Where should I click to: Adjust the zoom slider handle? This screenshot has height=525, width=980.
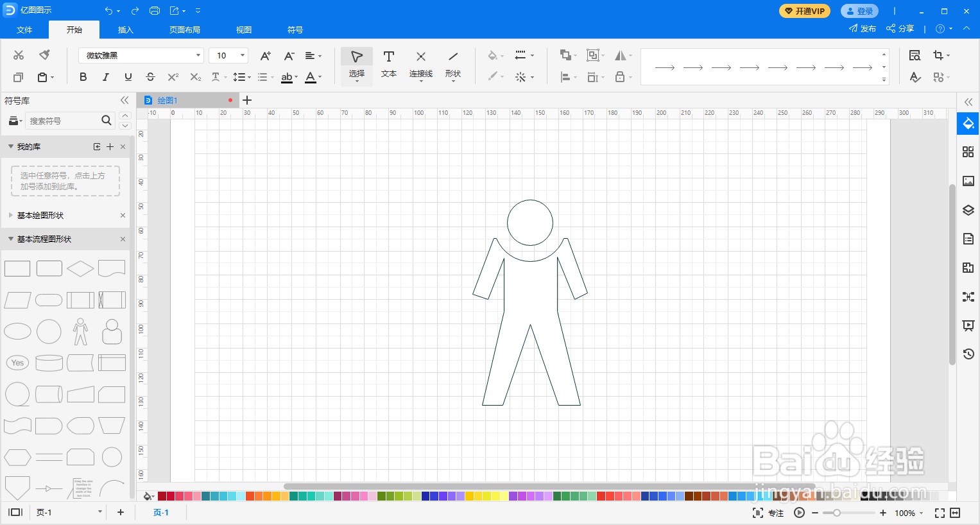(837, 513)
